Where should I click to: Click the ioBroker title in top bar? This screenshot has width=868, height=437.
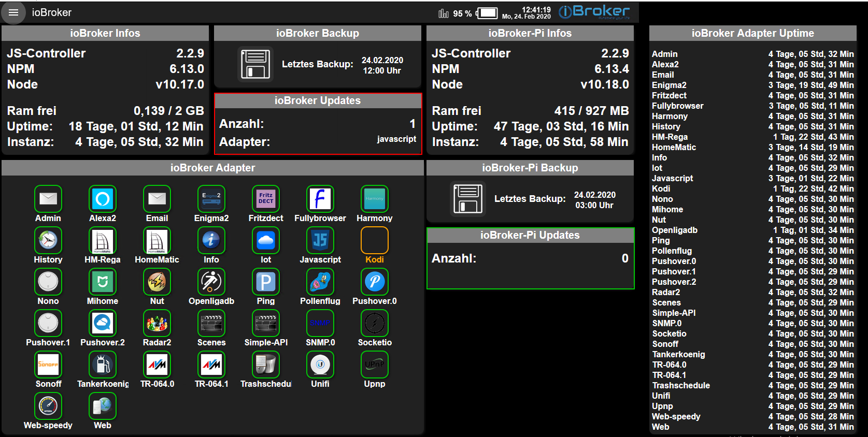(52, 12)
